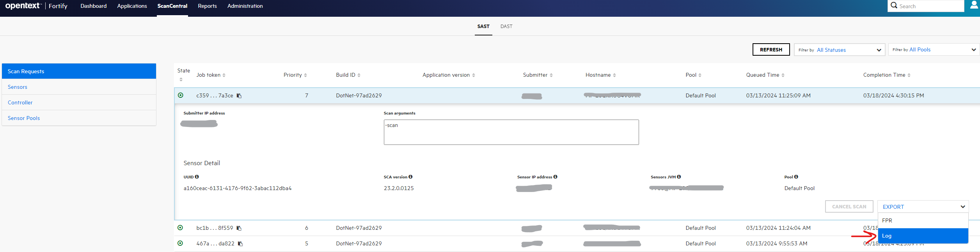
Task: Sort the table by Job token
Action: (x=211, y=75)
